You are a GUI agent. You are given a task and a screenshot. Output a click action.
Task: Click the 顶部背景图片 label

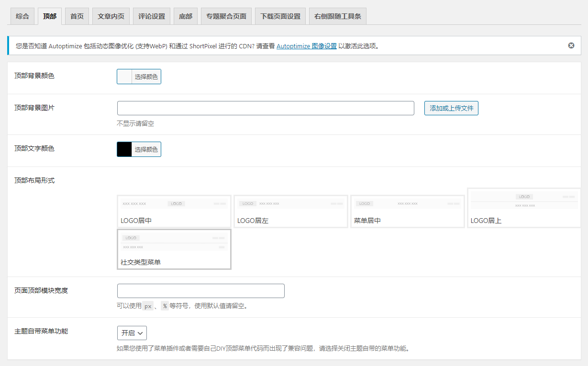click(34, 108)
